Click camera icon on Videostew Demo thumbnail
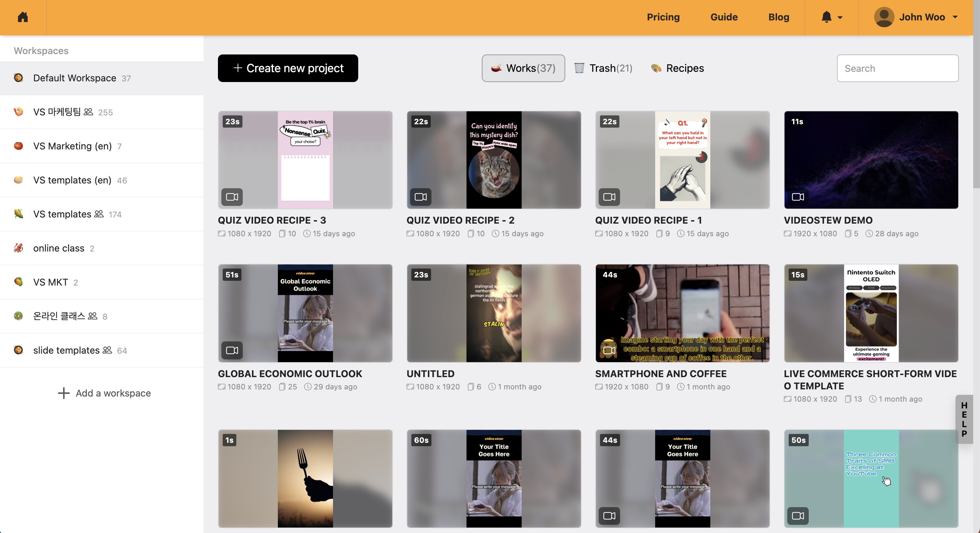 point(798,197)
